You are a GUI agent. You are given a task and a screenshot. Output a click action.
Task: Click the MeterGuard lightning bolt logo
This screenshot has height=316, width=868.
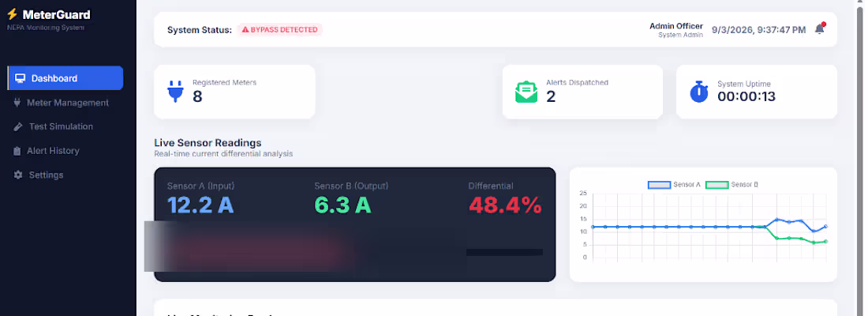click(12, 14)
